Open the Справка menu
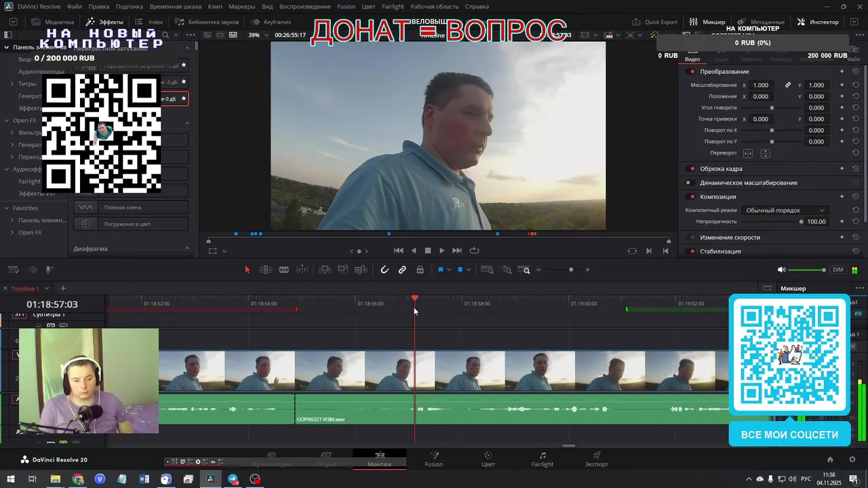 click(477, 6)
